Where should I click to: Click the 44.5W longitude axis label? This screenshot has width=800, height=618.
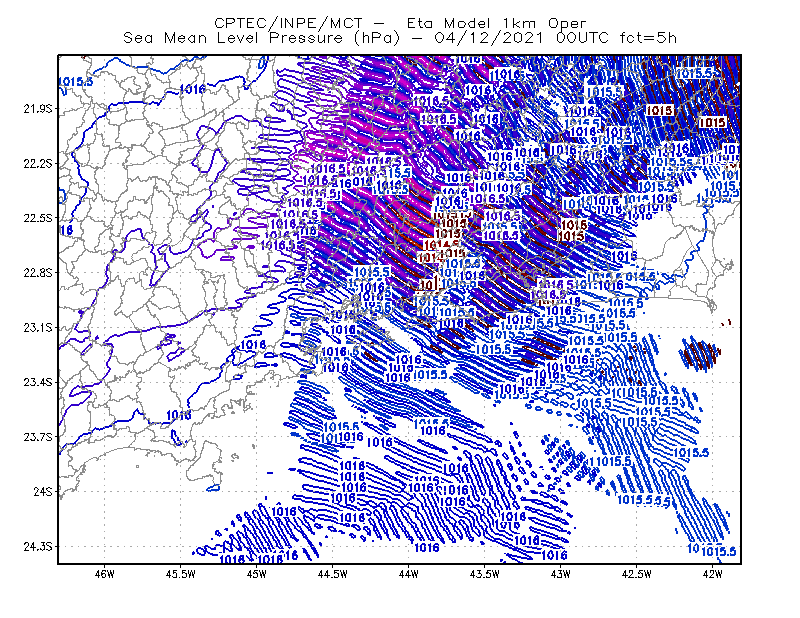pos(333,574)
